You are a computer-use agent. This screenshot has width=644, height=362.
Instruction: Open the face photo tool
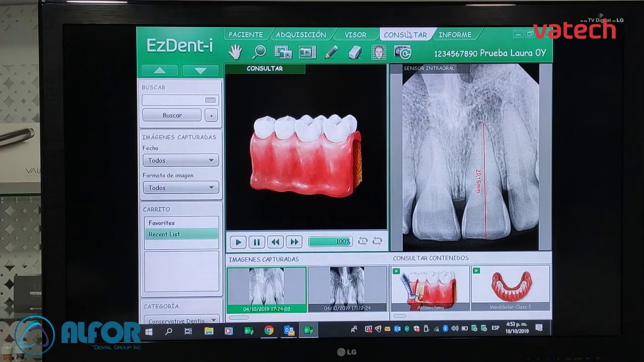pyautogui.click(x=379, y=52)
